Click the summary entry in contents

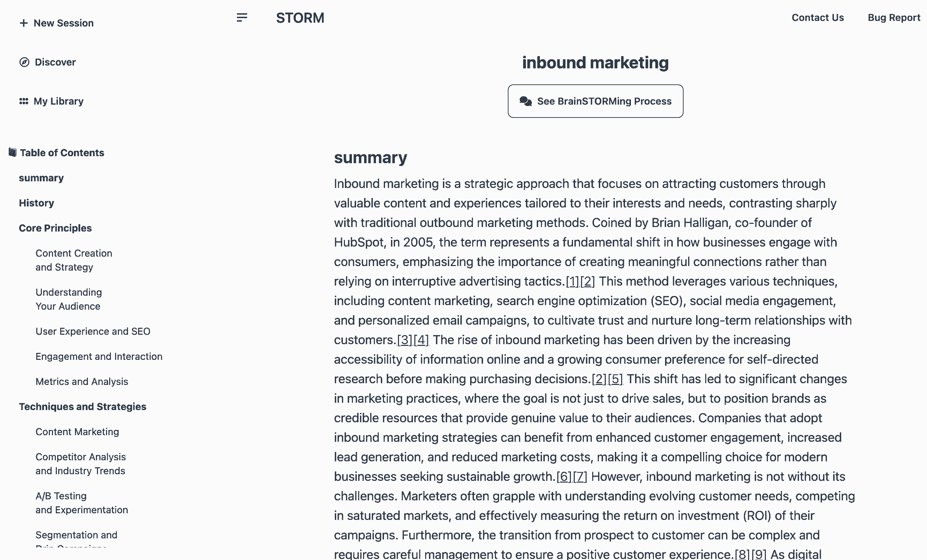(42, 178)
